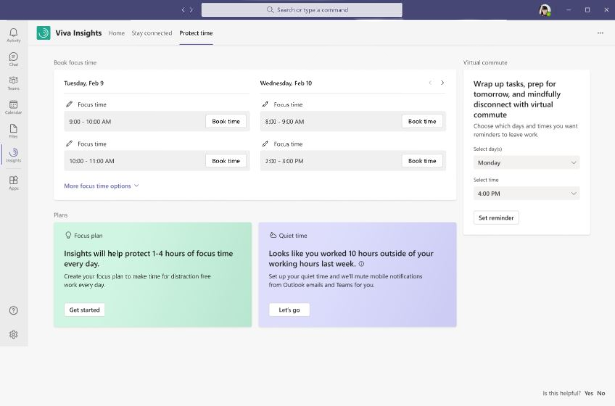Click the search magnifier icon
This screenshot has width=615, height=406.
click(270, 10)
